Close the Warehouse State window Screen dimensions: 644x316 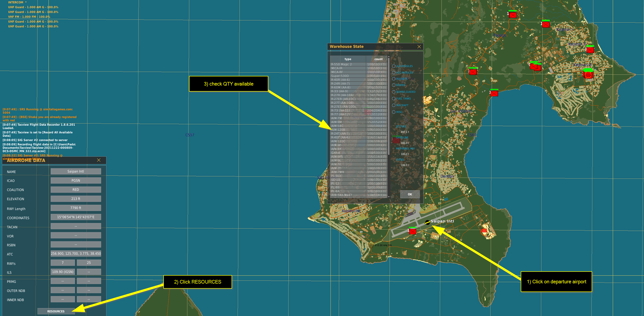click(419, 47)
